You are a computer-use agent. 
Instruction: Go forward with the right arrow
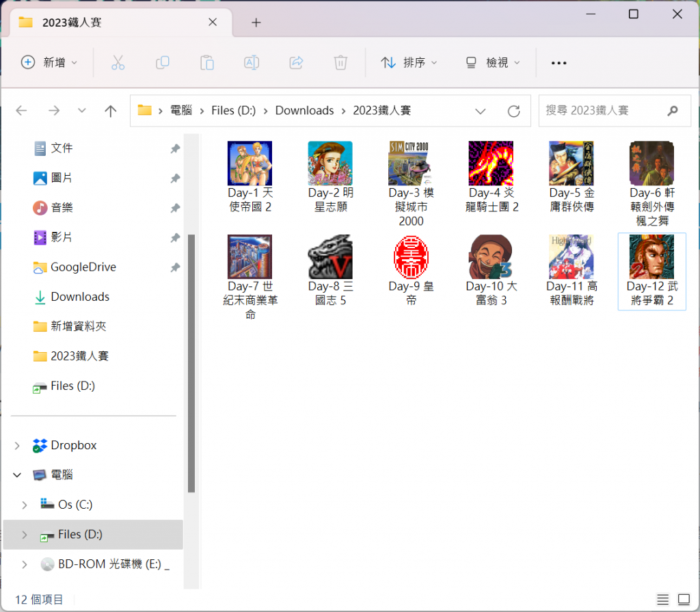point(54,110)
